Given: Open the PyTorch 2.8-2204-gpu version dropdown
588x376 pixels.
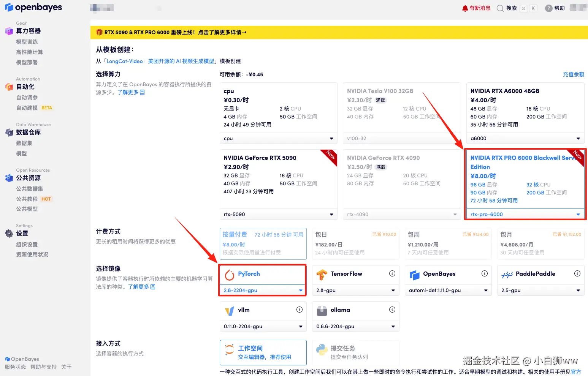Looking at the screenshot, I should pos(263,291).
